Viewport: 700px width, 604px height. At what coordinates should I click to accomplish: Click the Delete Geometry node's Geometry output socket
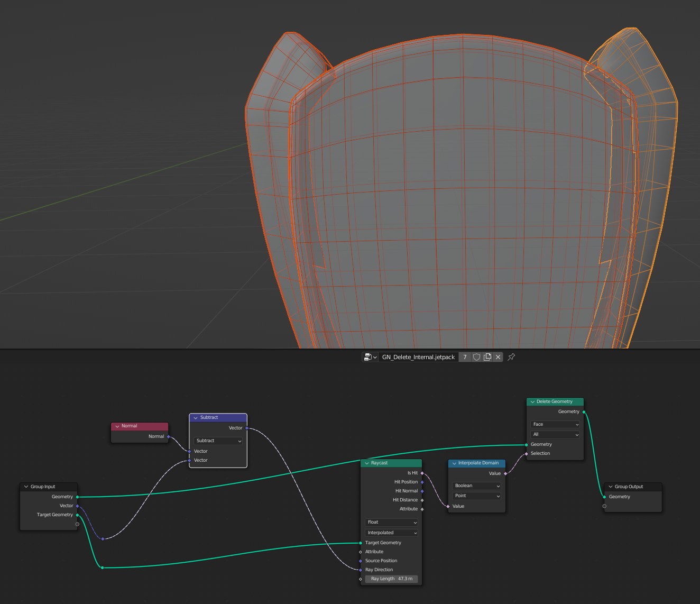(x=584, y=411)
